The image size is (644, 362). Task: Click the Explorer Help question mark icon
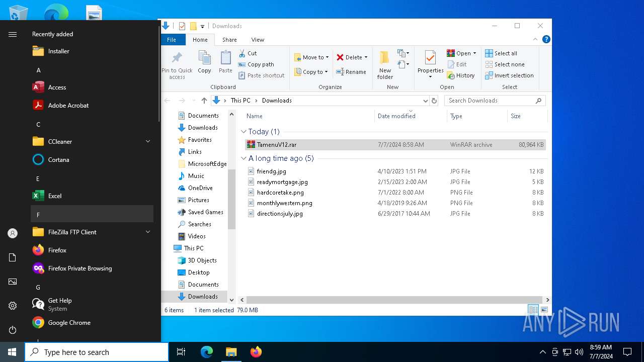click(546, 39)
